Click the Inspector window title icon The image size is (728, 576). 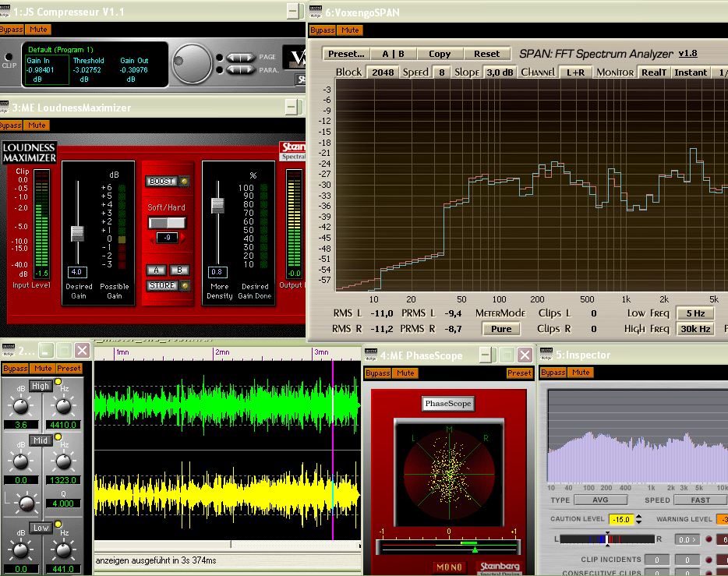(546, 354)
